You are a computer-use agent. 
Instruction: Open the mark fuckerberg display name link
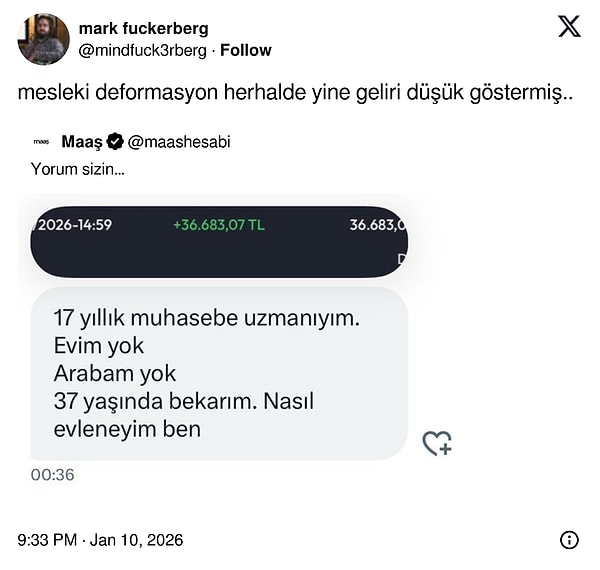[143, 28]
